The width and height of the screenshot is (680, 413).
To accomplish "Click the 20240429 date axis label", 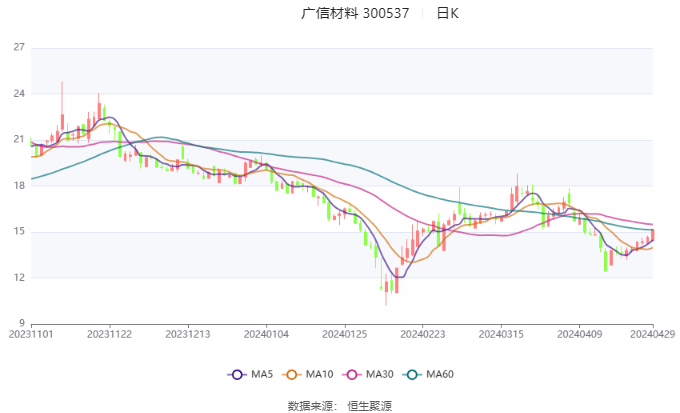I will click(x=653, y=334).
